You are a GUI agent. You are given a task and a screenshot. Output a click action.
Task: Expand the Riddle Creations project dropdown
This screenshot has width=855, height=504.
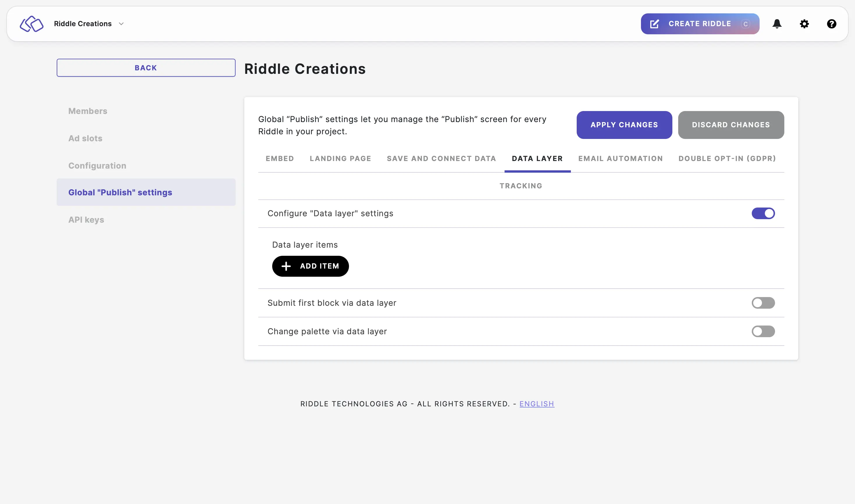121,24
